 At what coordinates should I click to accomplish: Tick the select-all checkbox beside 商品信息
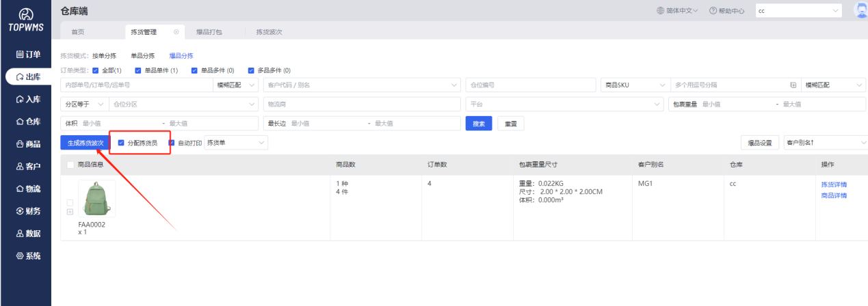tap(70, 165)
